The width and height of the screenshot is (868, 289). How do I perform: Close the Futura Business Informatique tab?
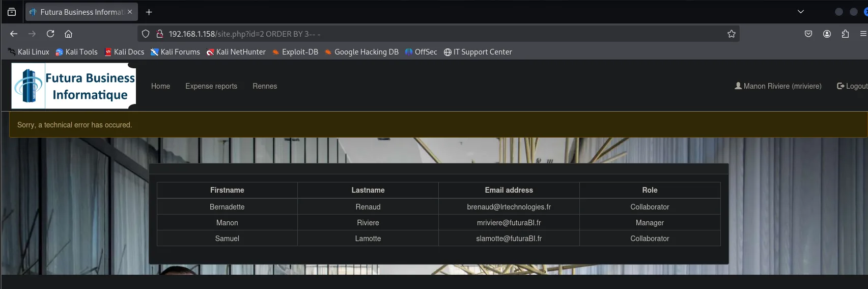[x=130, y=12]
